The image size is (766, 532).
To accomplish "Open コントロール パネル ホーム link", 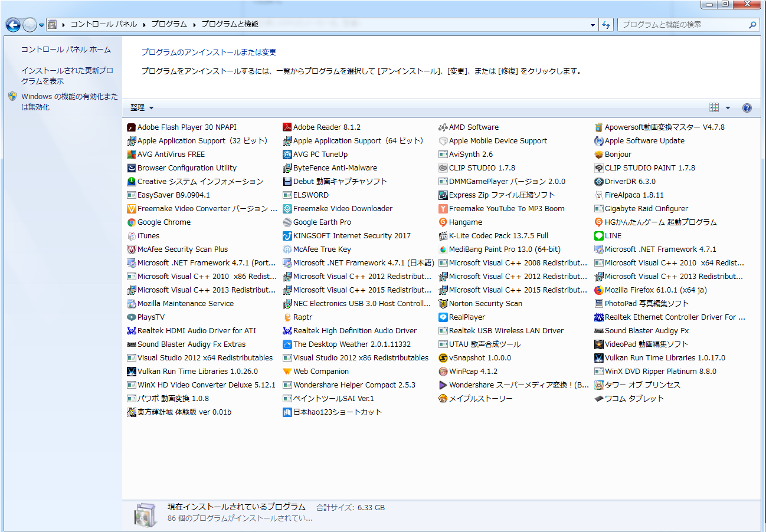I will point(66,50).
